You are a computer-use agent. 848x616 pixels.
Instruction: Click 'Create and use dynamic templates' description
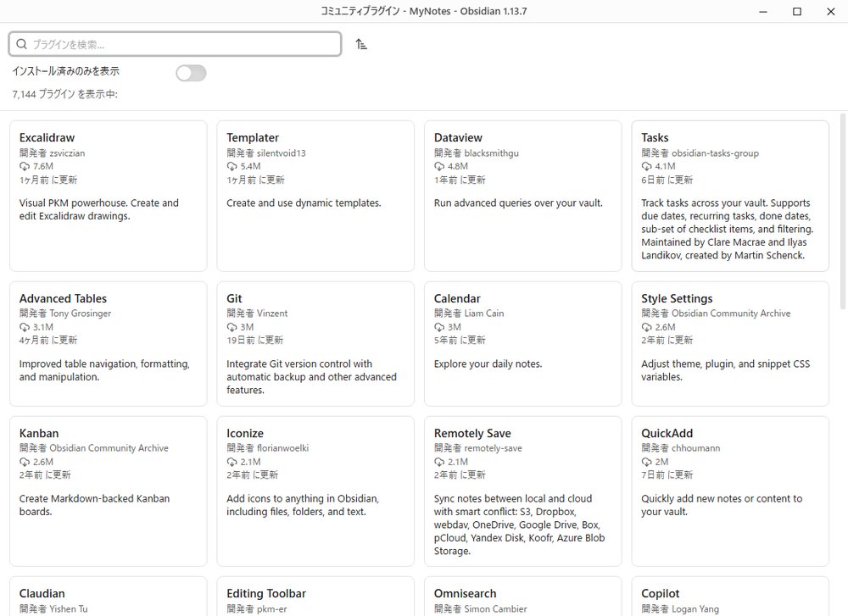click(304, 203)
